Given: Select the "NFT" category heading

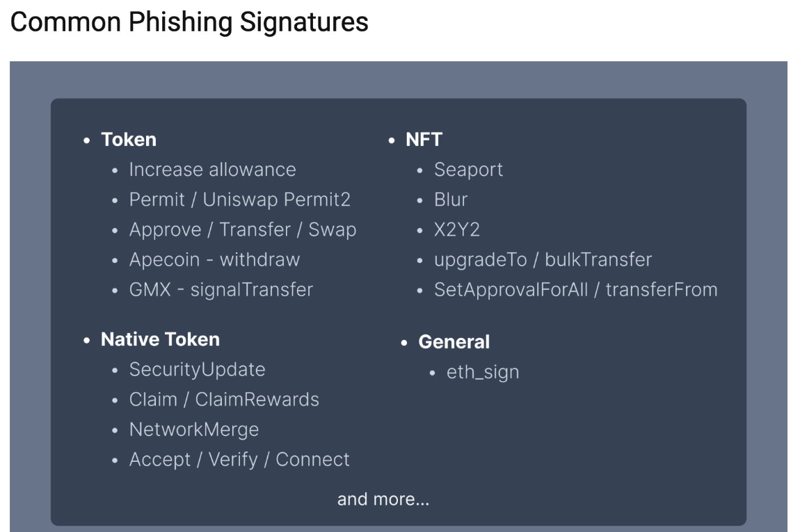Looking at the screenshot, I should click(x=424, y=140).
